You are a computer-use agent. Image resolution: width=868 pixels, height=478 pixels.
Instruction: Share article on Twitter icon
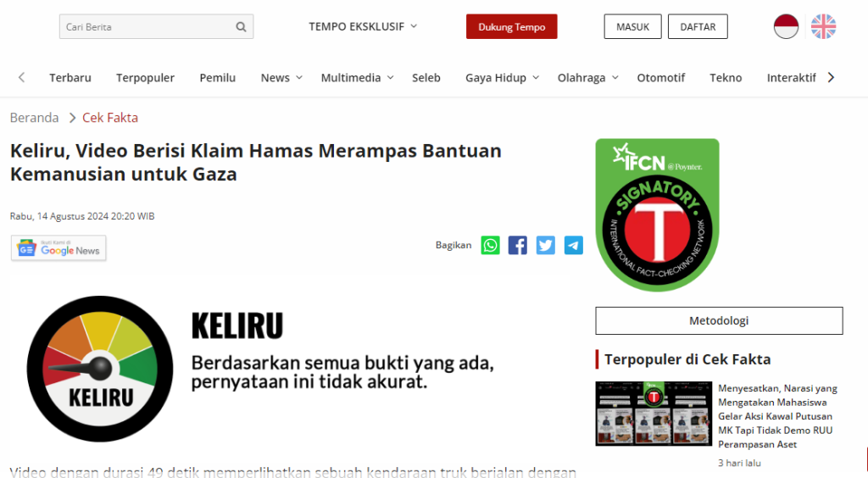coord(545,245)
